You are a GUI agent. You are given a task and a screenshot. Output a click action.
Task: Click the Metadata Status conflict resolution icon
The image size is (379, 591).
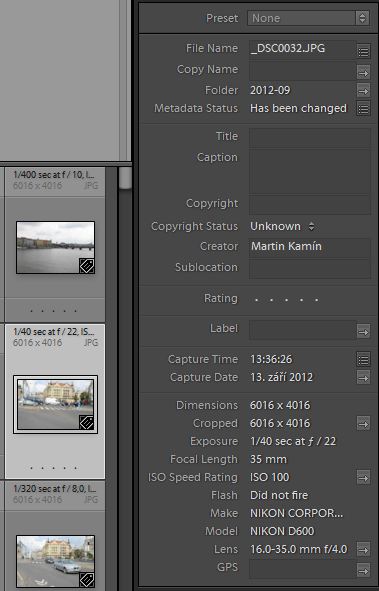click(363, 109)
